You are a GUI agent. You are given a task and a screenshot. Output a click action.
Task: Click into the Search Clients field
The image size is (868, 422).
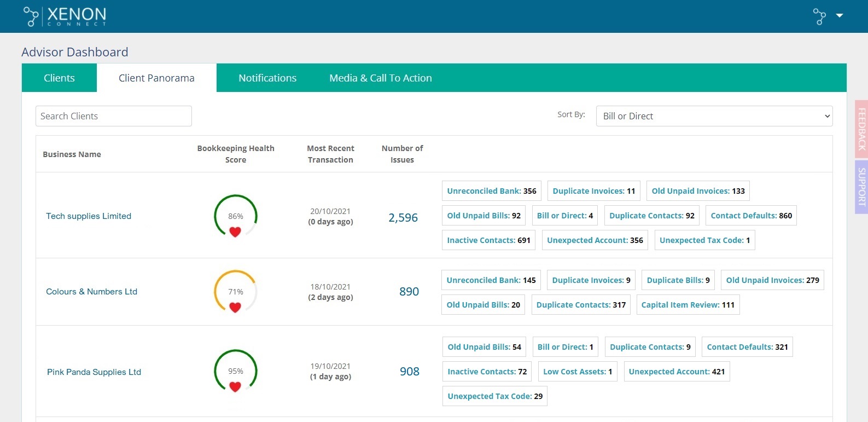(x=114, y=116)
